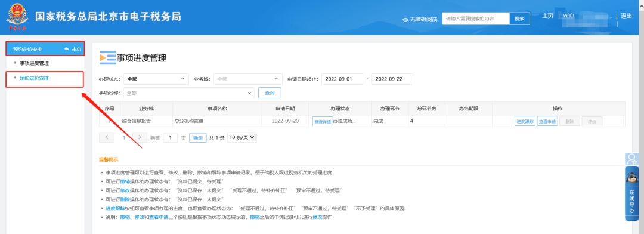Click the 事项进度管理 page title
Screen dimensions: 644x234
(x=142, y=59)
